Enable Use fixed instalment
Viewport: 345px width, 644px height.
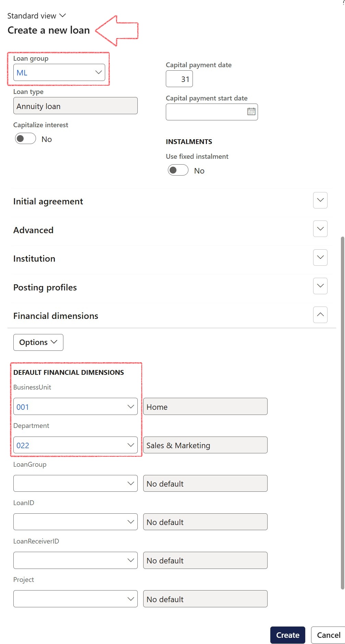pyautogui.click(x=177, y=170)
